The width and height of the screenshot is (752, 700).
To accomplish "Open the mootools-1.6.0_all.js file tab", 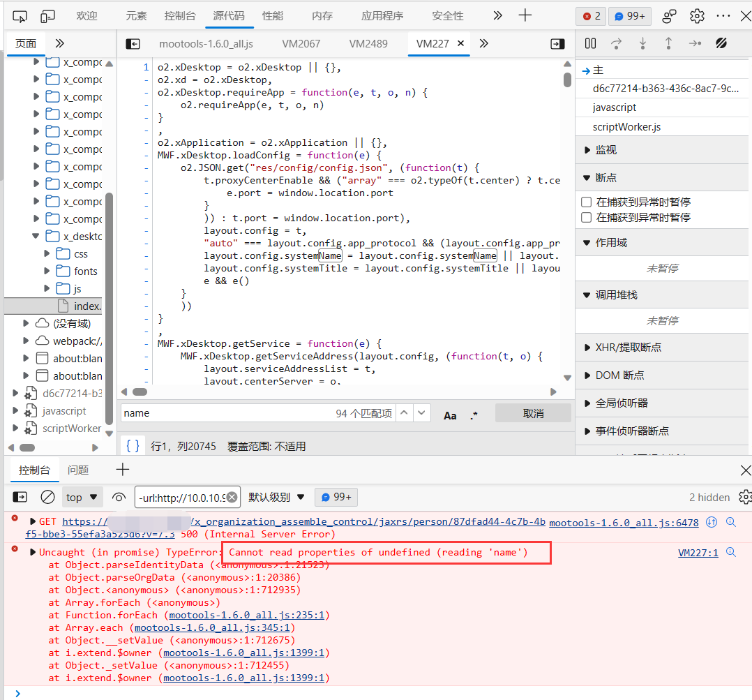I will click(x=206, y=43).
